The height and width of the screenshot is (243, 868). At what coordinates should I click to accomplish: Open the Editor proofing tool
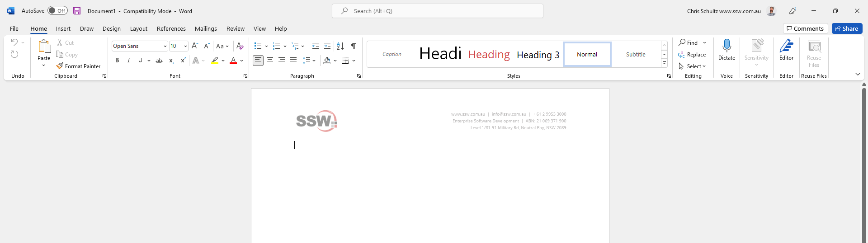click(786, 50)
